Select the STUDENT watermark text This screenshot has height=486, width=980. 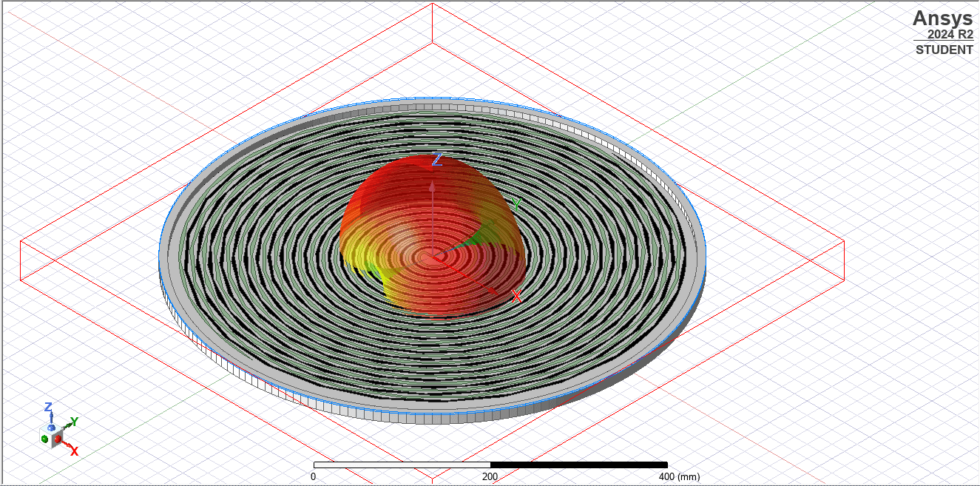[x=944, y=50]
